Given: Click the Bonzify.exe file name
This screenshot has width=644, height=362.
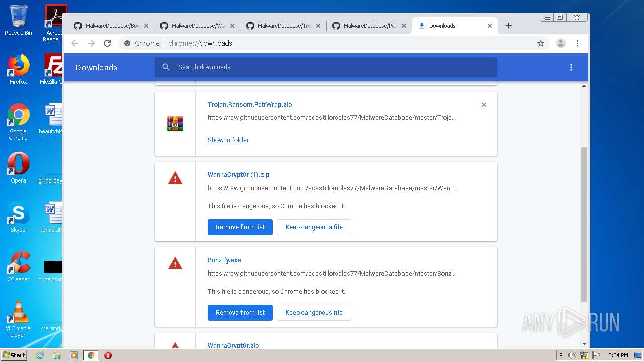Looking at the screenshot, I should click(x=224, y=260).
